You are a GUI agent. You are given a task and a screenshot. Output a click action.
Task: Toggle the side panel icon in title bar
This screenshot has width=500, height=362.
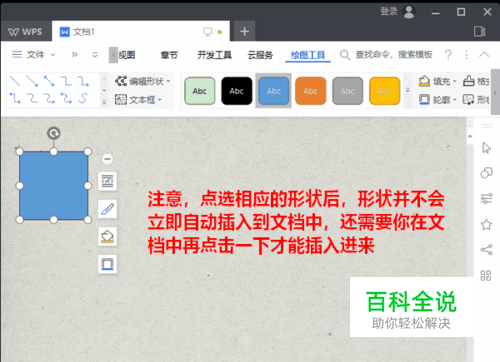479,32
